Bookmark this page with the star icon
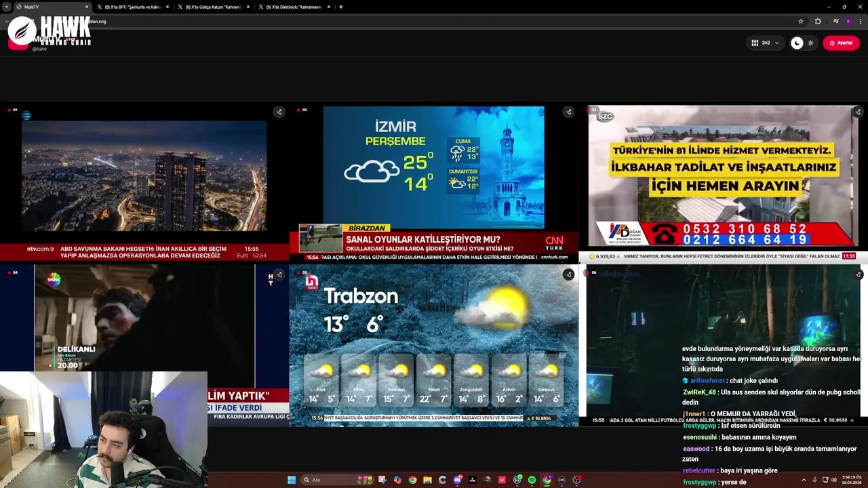 [801, 21]
